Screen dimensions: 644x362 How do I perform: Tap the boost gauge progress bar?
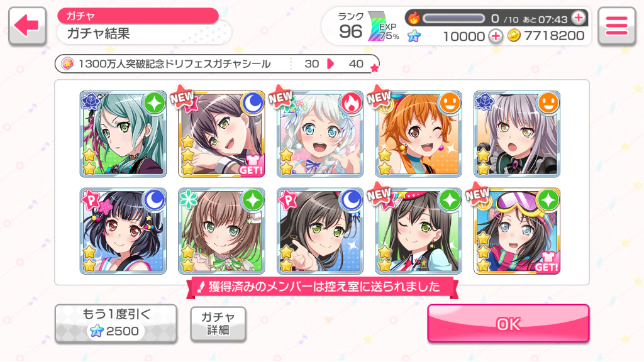pyautogui.click(x=454, y=18)
